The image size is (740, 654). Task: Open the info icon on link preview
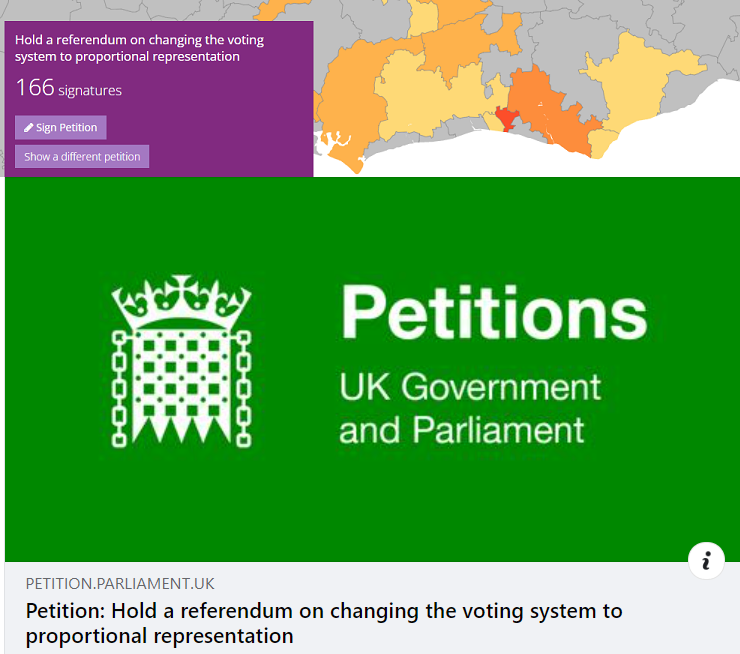point(706,560)
